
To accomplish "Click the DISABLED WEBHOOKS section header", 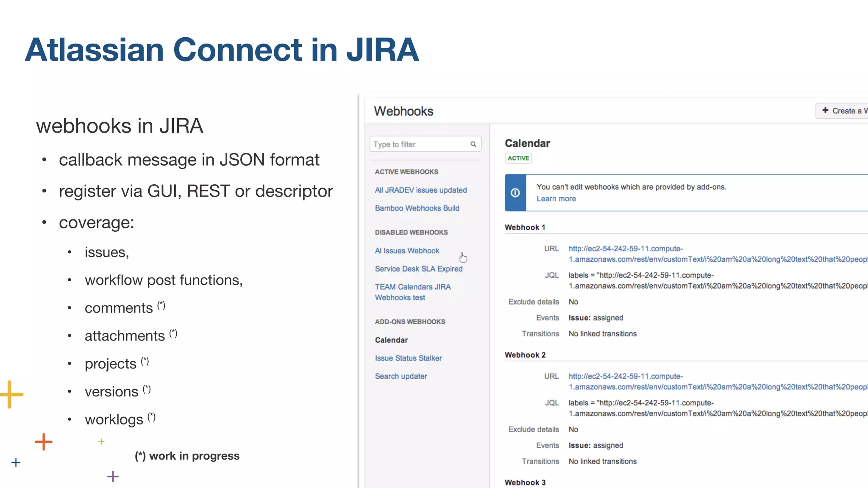I will 411,232.
